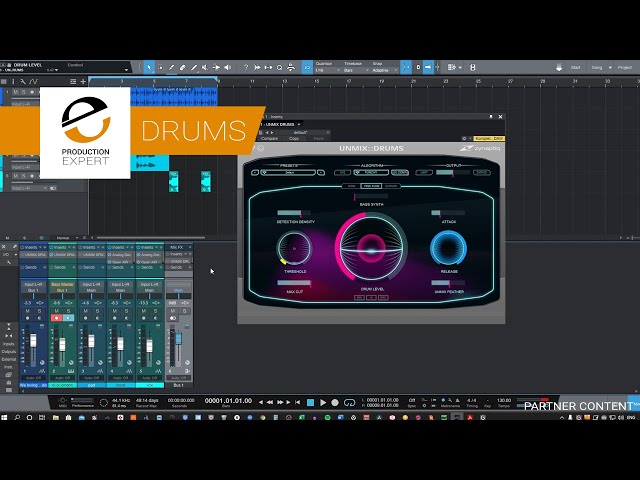The height and width of the screenshot is (480, 640).
Task: Select the Paint tool in the toolbar
Action: 194,67
